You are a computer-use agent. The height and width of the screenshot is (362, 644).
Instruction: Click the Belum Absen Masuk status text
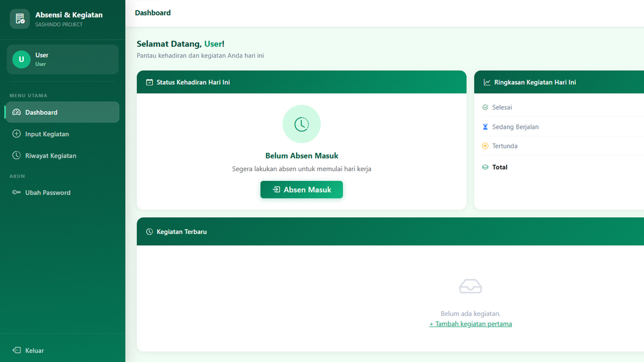[x=302, y=156]
